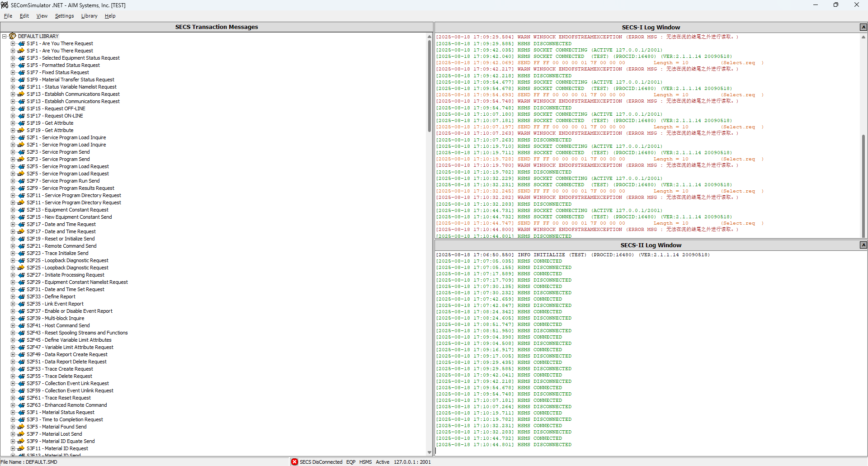This screenshot has width=868, height=466.
Task: Open the Help menu
Action: [x=110, y=16]
